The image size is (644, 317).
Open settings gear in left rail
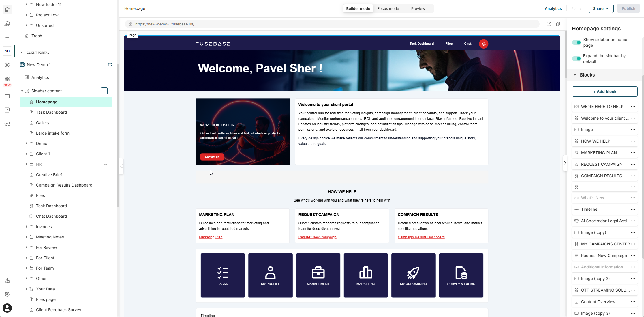pos(7,294)
